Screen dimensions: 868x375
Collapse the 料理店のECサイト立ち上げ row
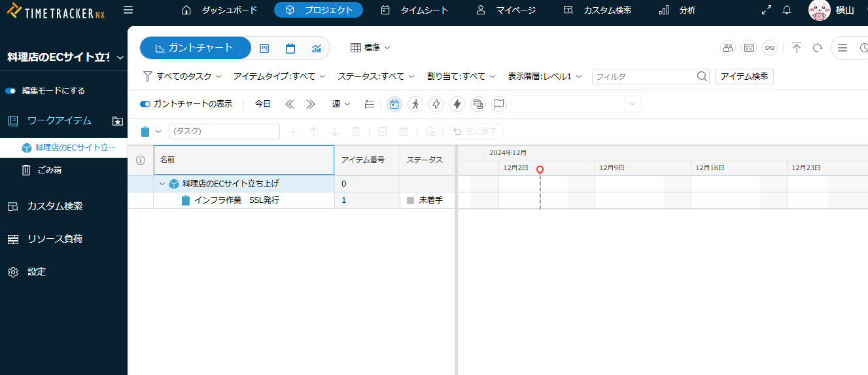pyautogui.click(x=162, y=184)
